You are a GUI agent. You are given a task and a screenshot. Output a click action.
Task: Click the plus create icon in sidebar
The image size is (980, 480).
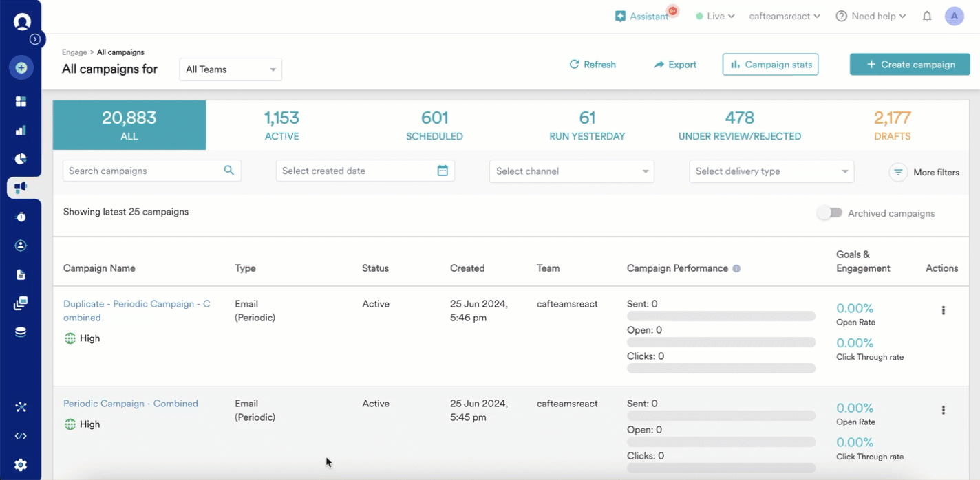(x=21, y=67)
